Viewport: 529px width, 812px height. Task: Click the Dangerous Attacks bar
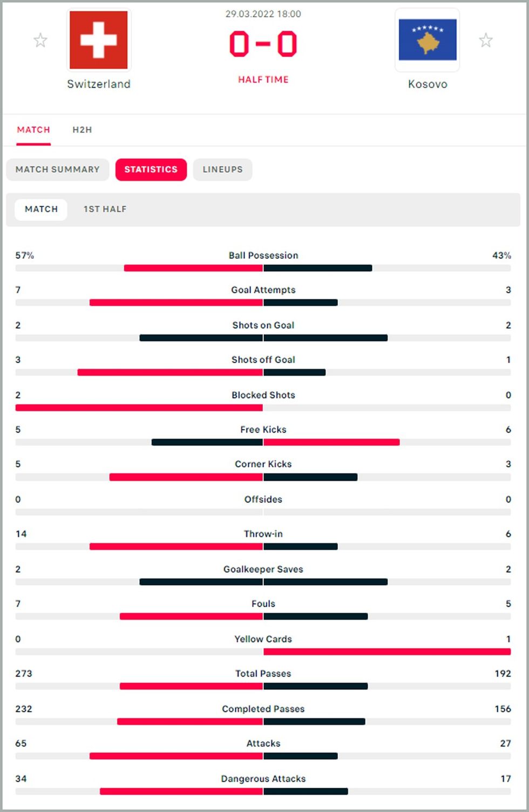pyautogui.click(x=263, y=790)
